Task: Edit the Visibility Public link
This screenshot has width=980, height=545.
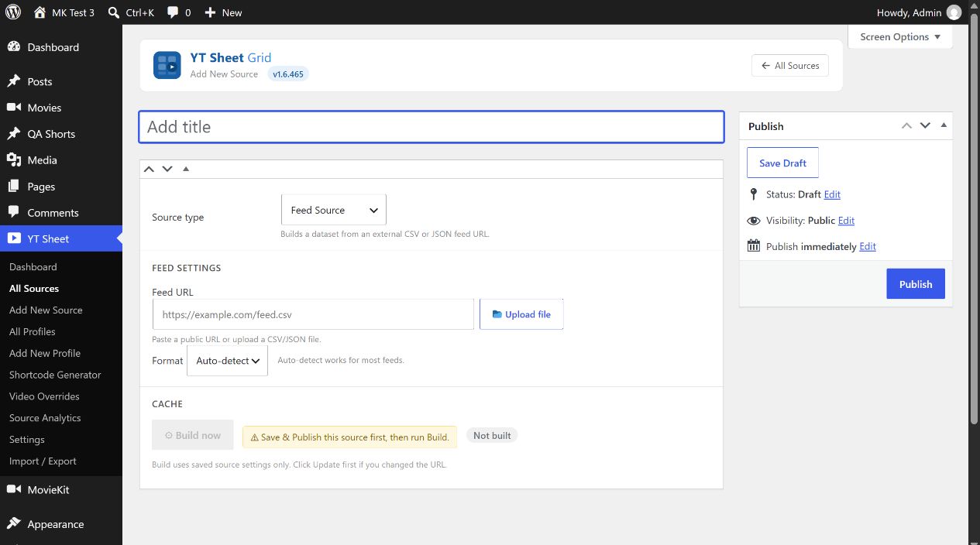Action: tap(846, 221)
